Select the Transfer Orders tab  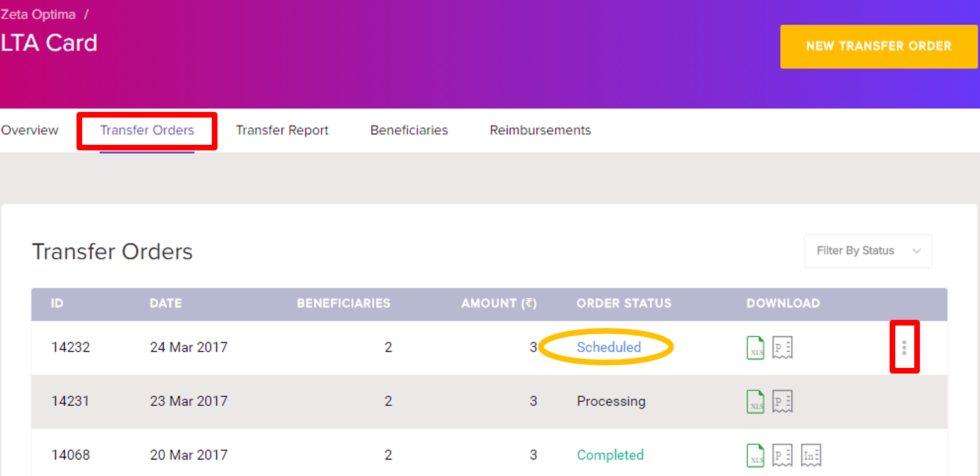coord(147,130)
